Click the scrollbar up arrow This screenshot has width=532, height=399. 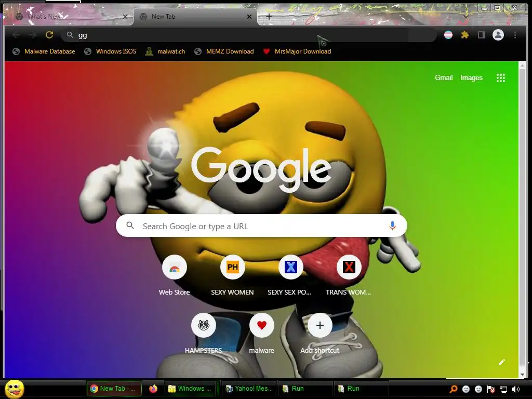522,65
